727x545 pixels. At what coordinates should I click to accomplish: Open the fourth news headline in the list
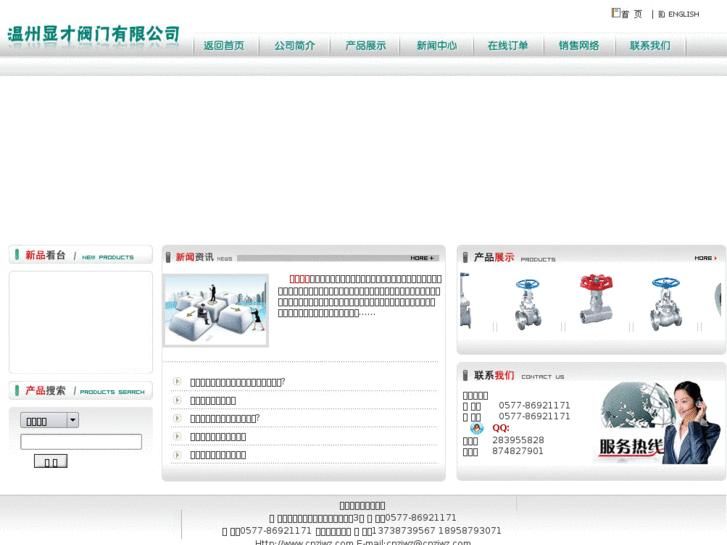(218, 437)
